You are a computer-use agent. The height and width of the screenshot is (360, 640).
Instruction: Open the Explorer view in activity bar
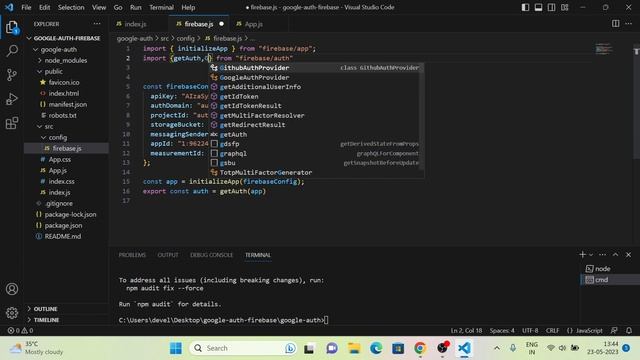(12, 28)
